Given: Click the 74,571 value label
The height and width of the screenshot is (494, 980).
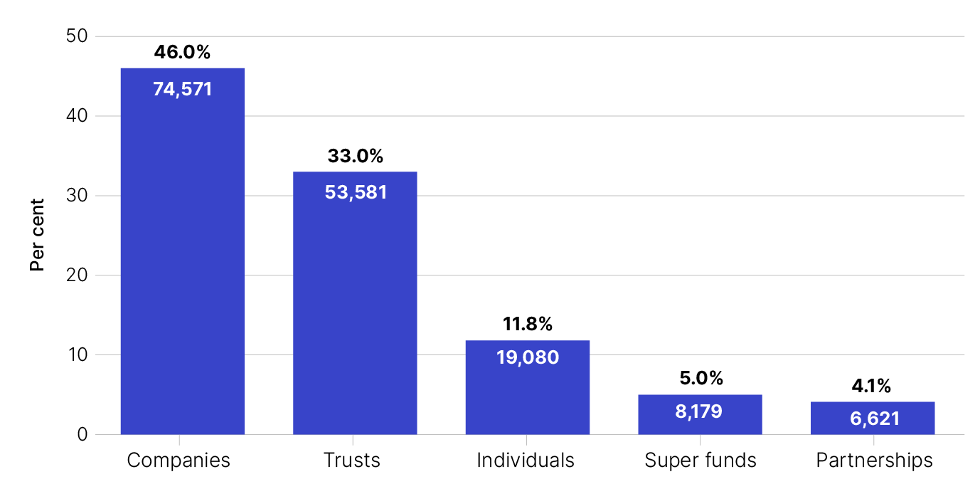Looking at the screenshot, I should pos(182,90).
